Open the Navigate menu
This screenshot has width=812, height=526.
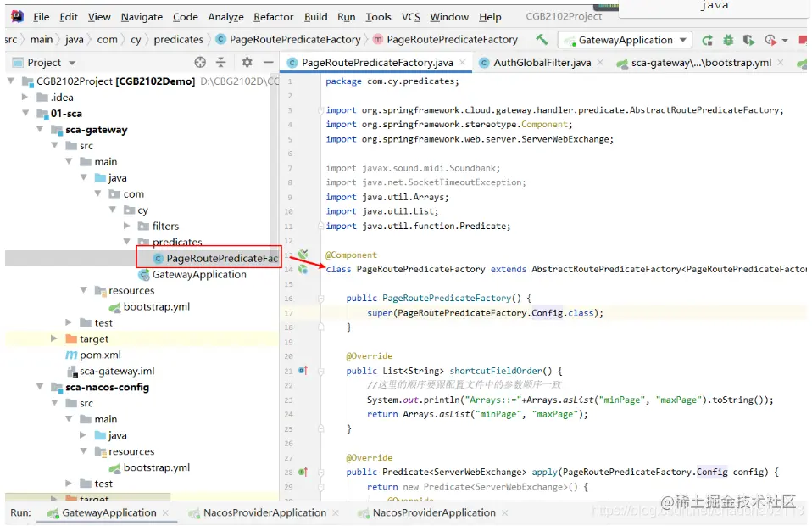(142, 17)
